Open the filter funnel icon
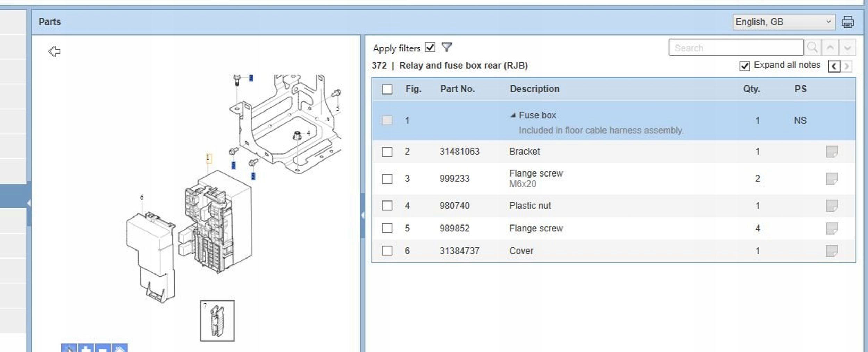Viewport: 868px width, 352px height. pos(447,47)
